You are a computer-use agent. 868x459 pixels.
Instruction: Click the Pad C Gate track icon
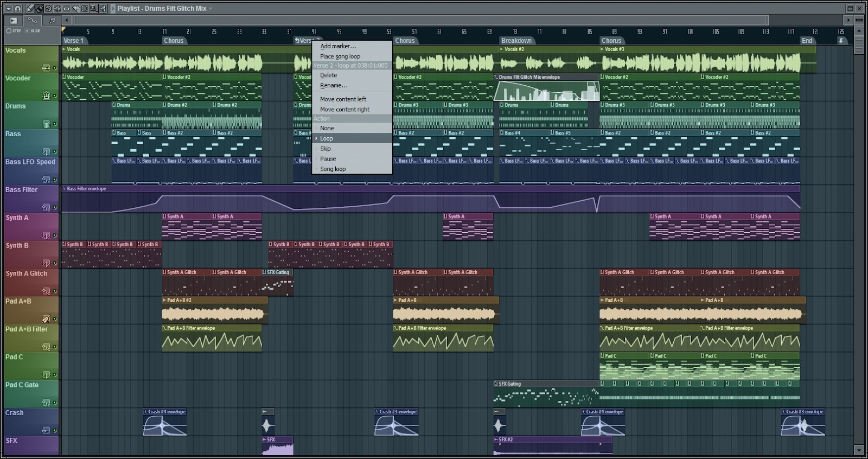(46, 403)
